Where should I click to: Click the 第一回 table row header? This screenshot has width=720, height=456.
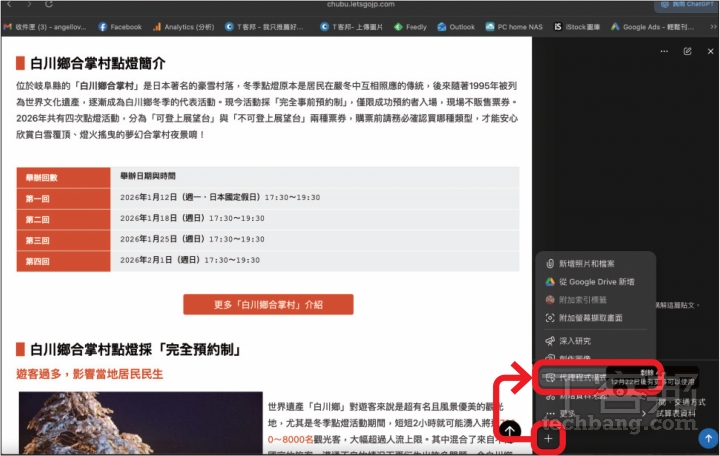pos(63,199)
